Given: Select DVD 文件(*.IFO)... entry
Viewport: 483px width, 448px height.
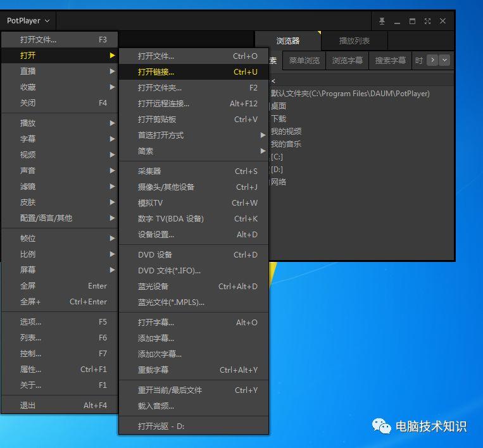Looking at the screenshot, I should pos(194,271).
